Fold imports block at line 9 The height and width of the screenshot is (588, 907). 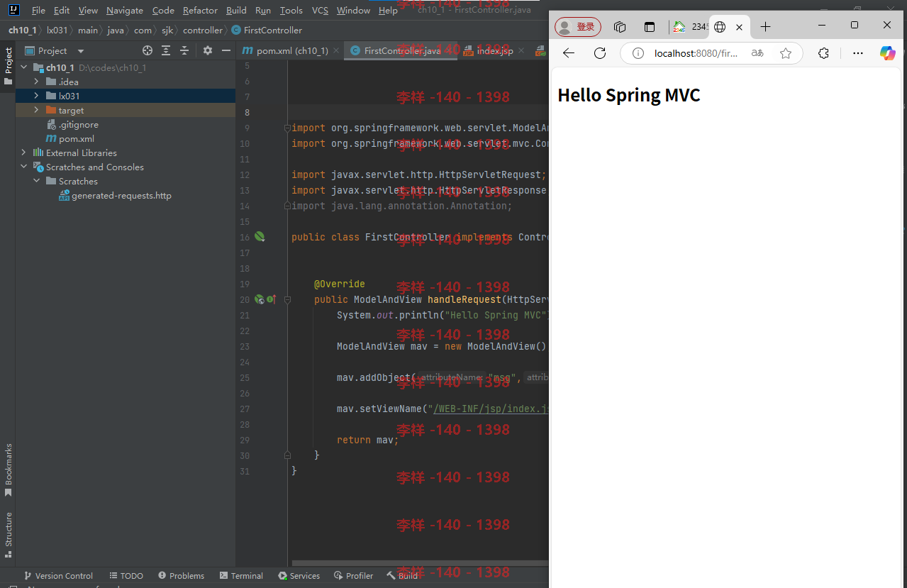click(x=287, y=128)
